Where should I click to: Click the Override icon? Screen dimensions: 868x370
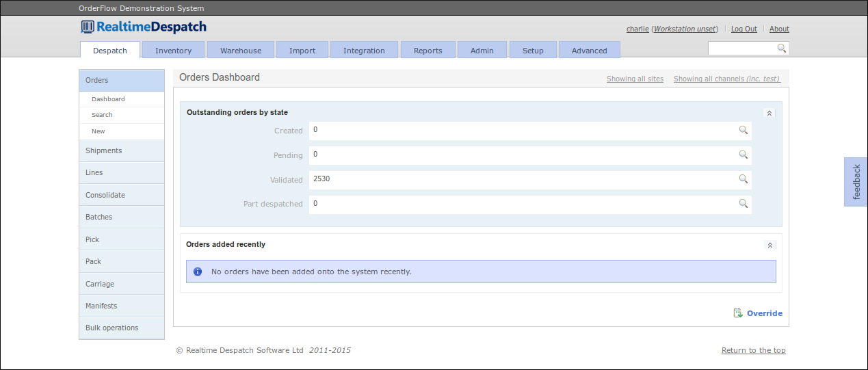(738, 313)
